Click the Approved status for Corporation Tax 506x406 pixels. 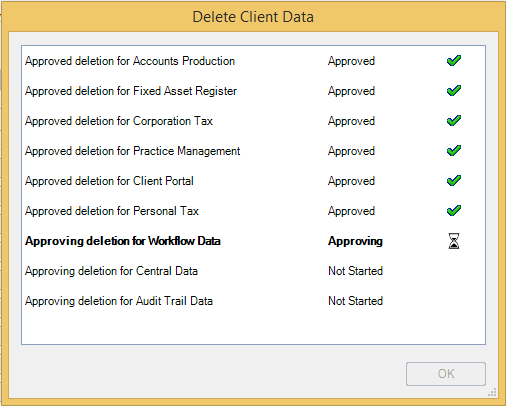click(351, 121)
